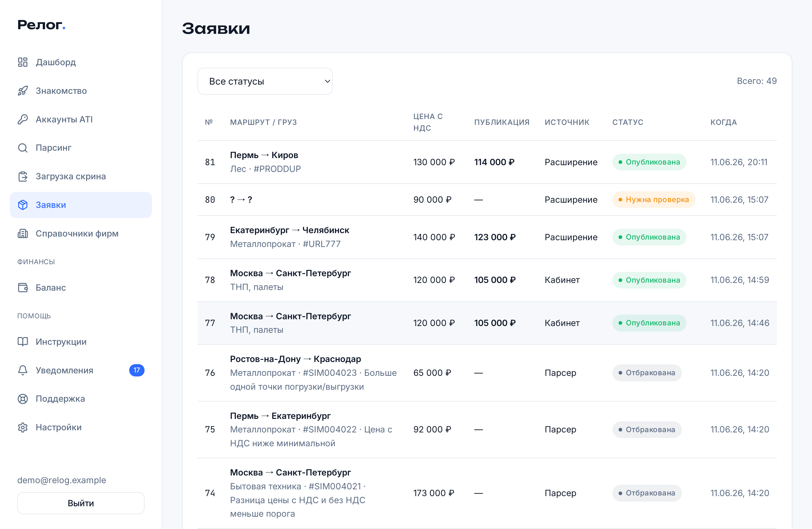Image resolution: width=812 pixels, height=529 pixels.
Task: Click the Отбракована badge of request 74
Action: coord(647,493)
